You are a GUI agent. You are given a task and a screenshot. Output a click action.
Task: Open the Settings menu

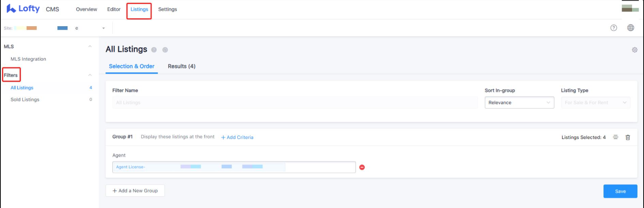click(x=168, y=9)
